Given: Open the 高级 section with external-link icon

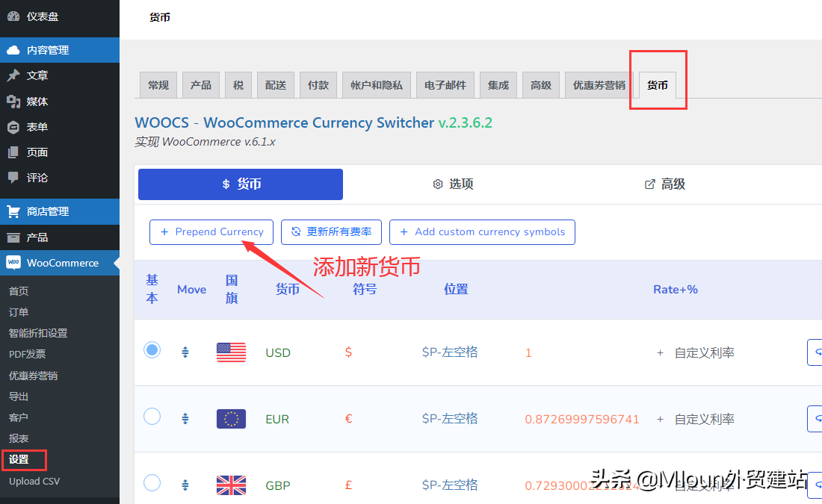Looking at the screenshot, I should (665, 184).
